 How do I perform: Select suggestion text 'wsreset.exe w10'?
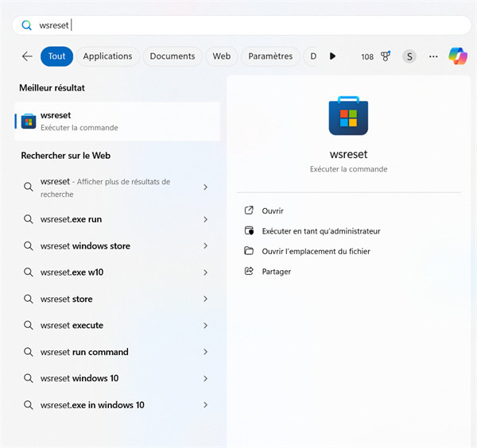[x=72, y=272]
